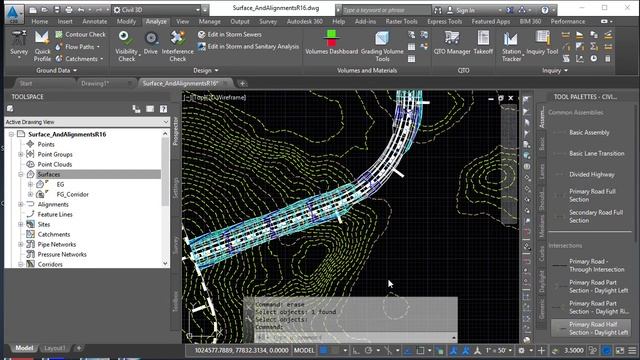640x360 pixels.
Task: Toggle polar tracking in status bar
Action: 369,350
